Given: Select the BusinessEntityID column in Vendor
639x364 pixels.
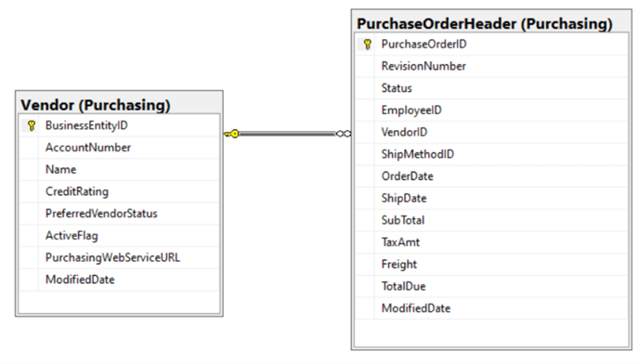Looking at the screenshot, I should coord(120,125).
